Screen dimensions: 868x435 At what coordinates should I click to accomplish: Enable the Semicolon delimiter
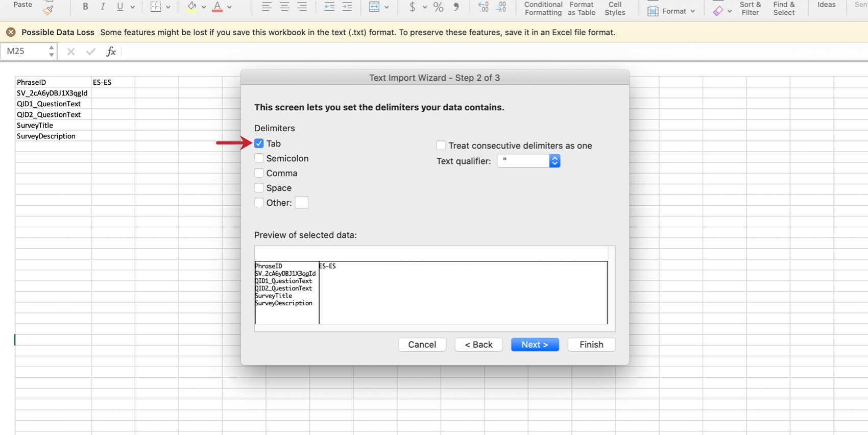click(x=259, y=158)
